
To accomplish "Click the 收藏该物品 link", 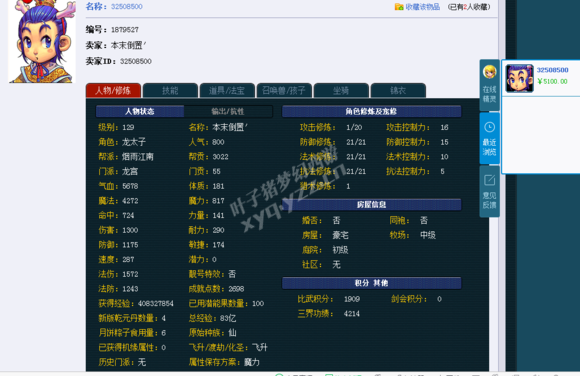I will pos(422,7).
